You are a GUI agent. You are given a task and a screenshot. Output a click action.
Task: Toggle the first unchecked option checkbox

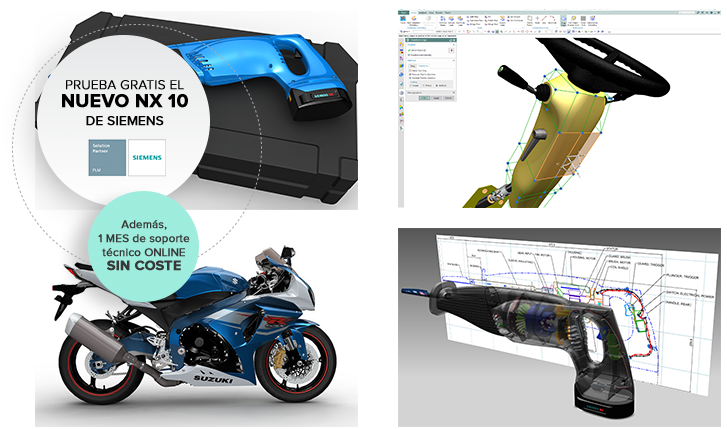point(410,70)
